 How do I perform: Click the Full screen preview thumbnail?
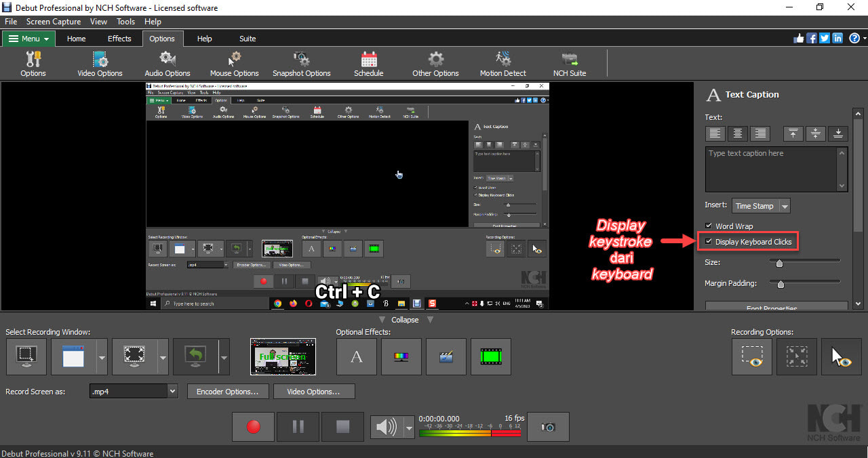tap(283, 356)
